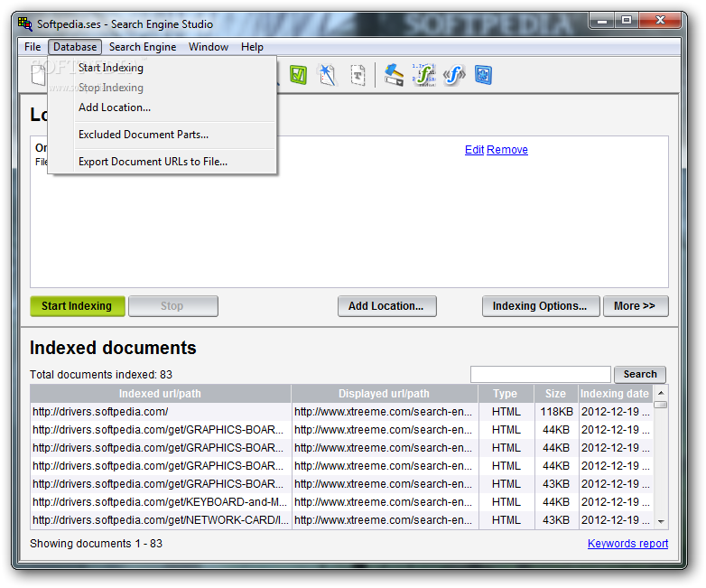706x588 pixels.
Task: Click the blue square toolbar icon
Action: [x=483, y=75]
